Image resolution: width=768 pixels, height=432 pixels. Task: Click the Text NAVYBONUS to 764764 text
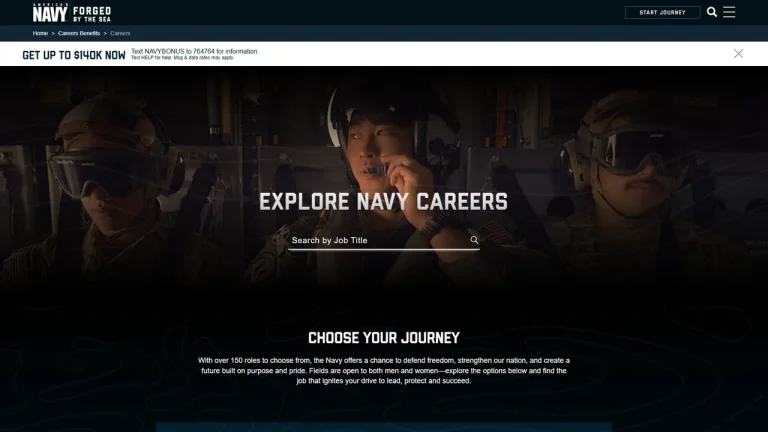pos(195,51)
